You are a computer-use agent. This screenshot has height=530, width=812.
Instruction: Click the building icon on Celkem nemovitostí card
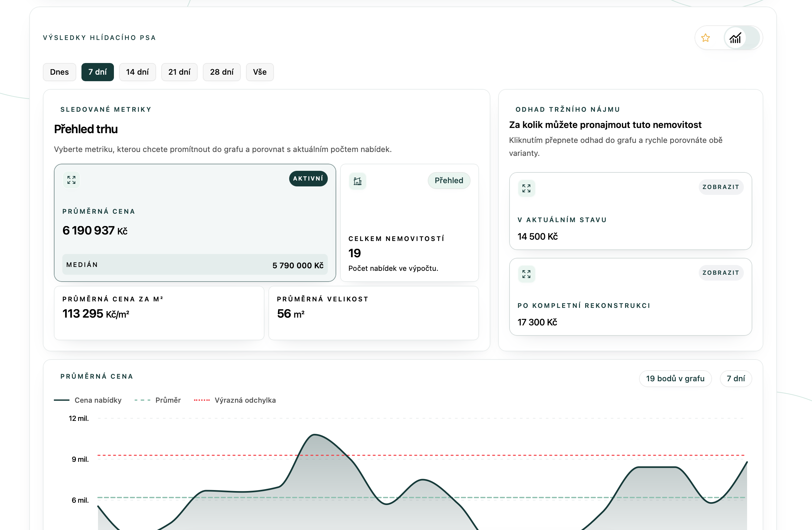click(357, 181)
